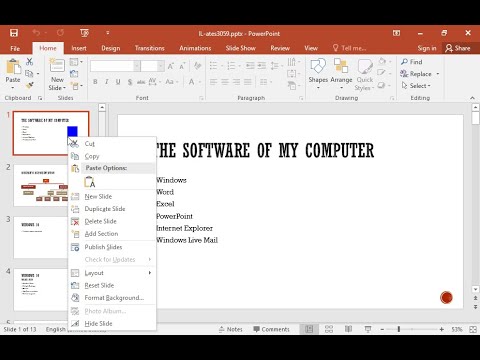This screenshot has height=360, width=480.
Task: Expand Layout submenu in context menu
Action: 112,273
